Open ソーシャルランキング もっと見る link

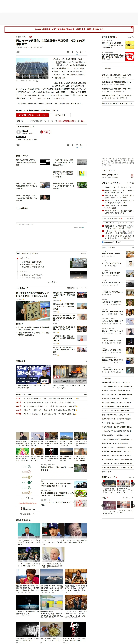(x=131, y=219)
